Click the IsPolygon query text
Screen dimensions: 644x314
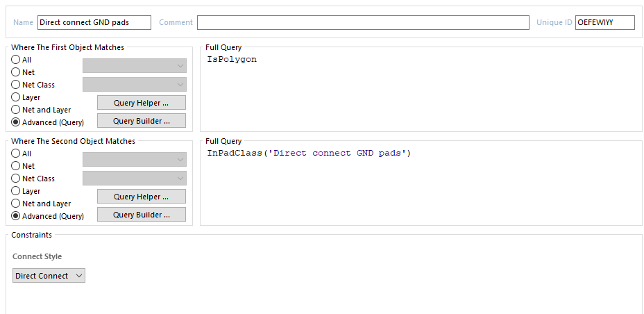coord(232,59)
